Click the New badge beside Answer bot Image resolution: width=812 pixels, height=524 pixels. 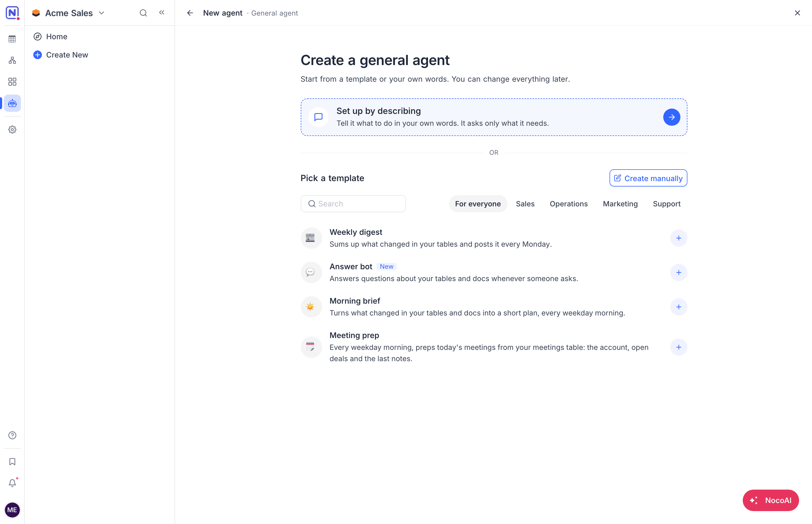click(387, 266)
